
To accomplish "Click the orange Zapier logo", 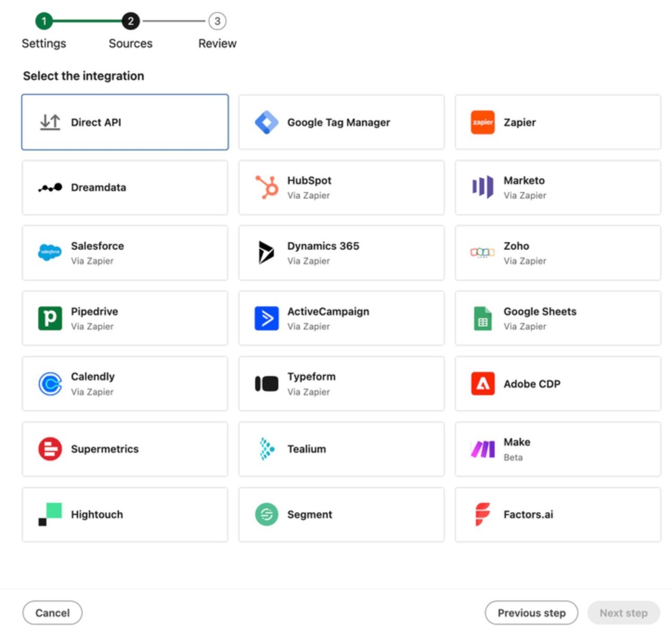I will pyautogui.click(x=483, y=122).
